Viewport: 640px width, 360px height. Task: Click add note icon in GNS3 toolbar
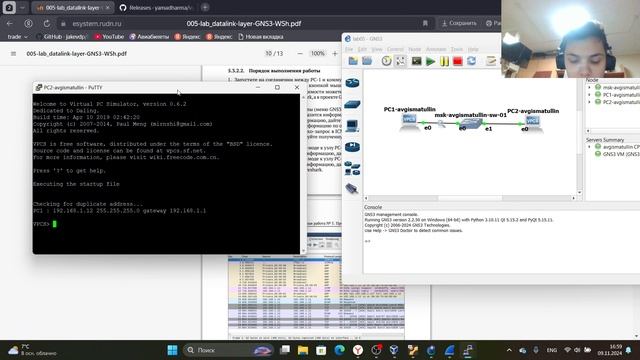tap(491, 61)
